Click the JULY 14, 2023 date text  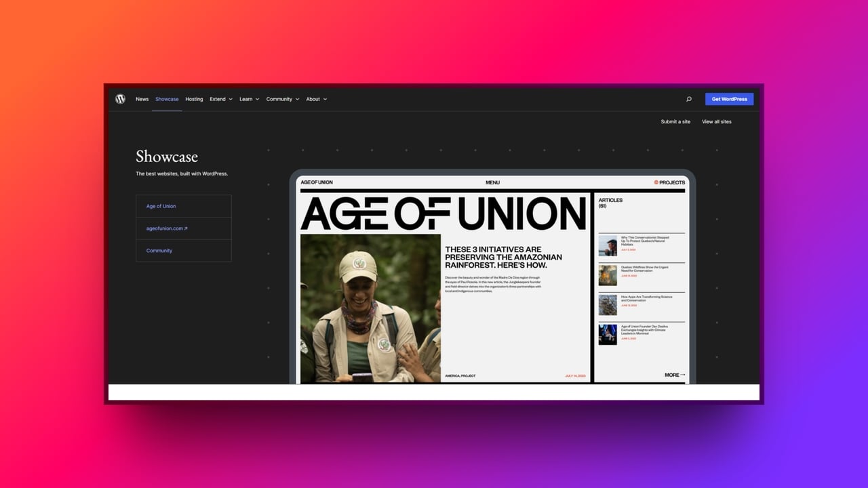[575, 375]
